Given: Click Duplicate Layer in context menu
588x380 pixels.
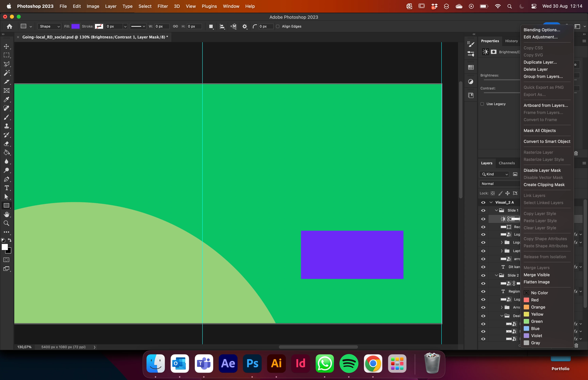Looking at the screenshot, I should point(540,62).
